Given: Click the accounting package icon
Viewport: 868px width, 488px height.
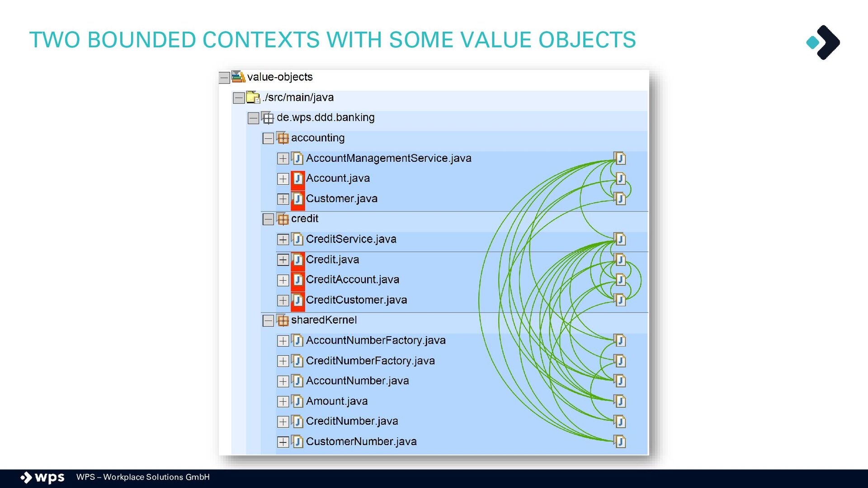Looking at the screenshot, I should tap(283, 138).
